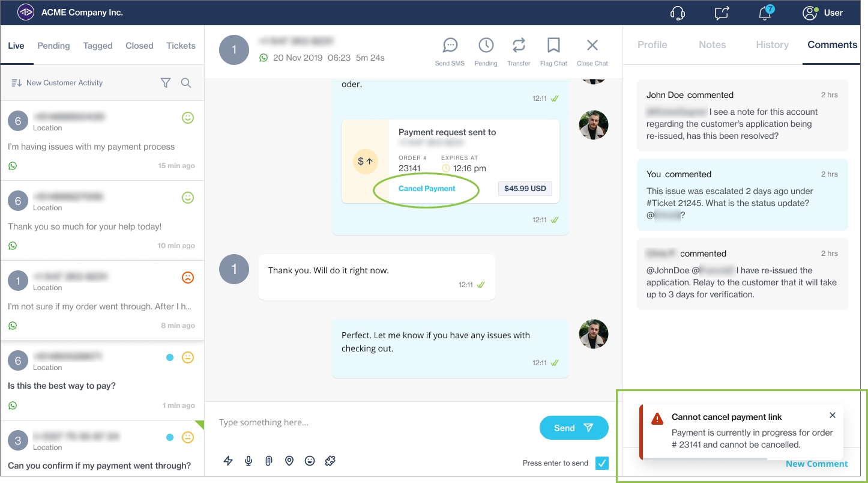Click the Send SMS icon
Viewport: 868px width, 483px height.
pyautogui.click(x=450, y=46)
